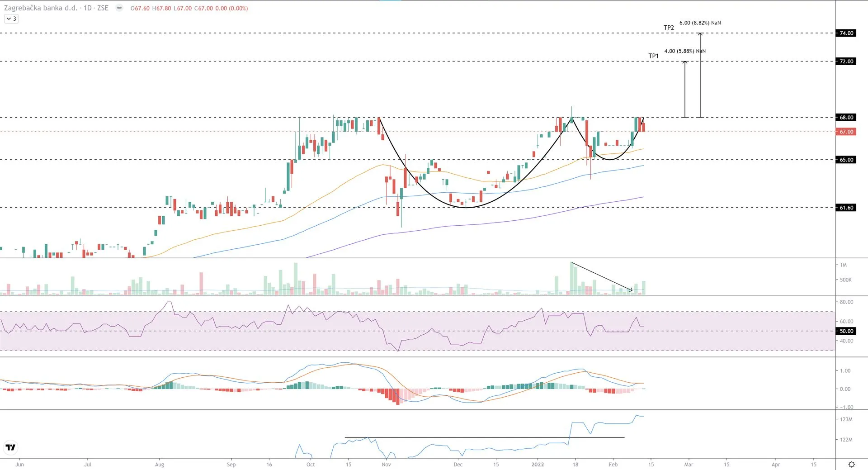Screen dimensions: 868x470
Task: Click the 65.00 support level label
Action: (x=846, y=160)
